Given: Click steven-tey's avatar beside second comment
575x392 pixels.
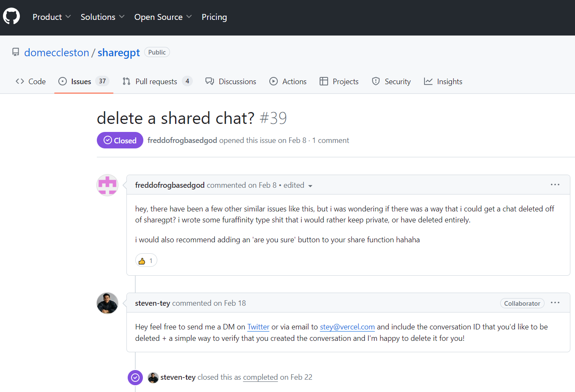Looking at the screenshot, I should click(x=107, y=303).
